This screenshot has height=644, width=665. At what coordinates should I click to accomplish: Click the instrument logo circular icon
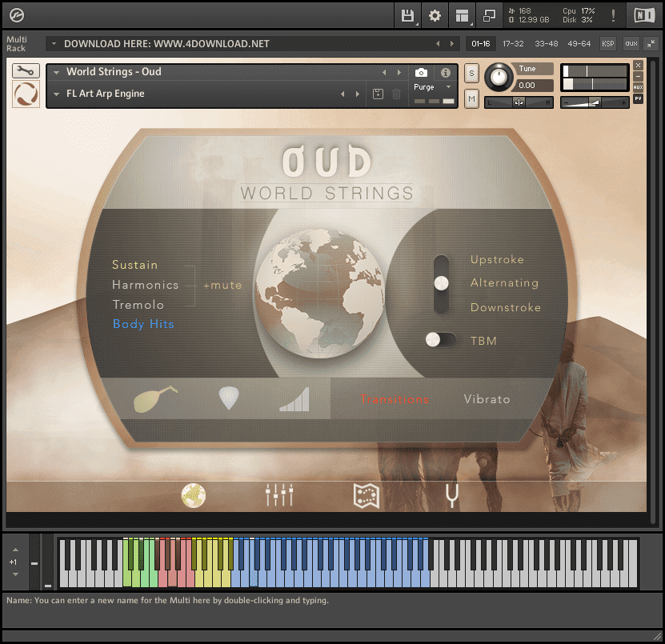[26, 94]
